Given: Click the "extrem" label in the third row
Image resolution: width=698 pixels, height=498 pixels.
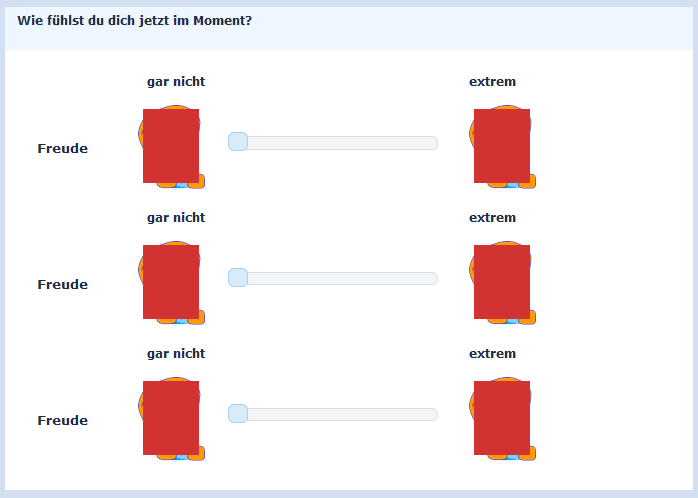Looking at the screenshot, I should click(x=493, y=354).
